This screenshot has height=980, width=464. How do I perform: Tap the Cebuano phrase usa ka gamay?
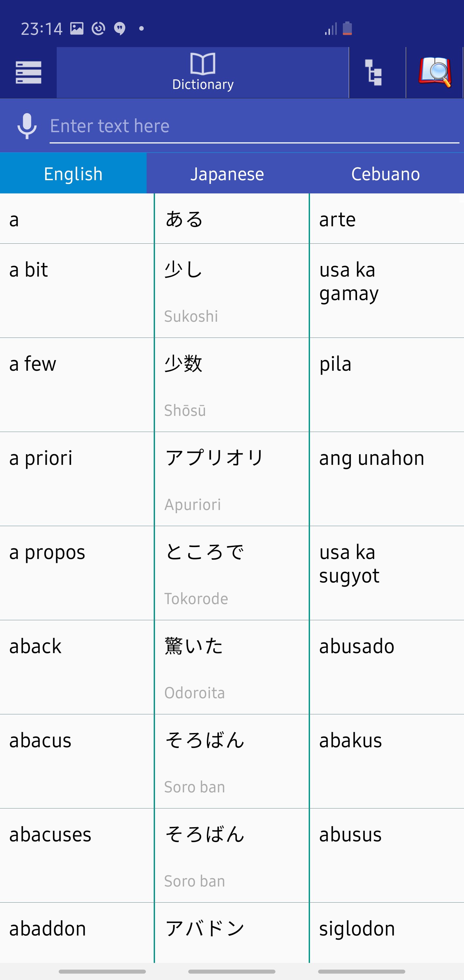(x=348, y=281)
